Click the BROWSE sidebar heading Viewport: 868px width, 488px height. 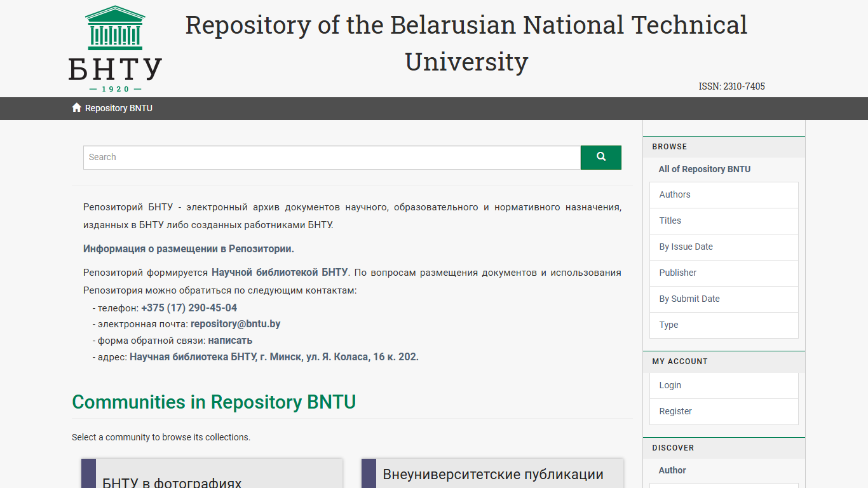click(670, 147)
